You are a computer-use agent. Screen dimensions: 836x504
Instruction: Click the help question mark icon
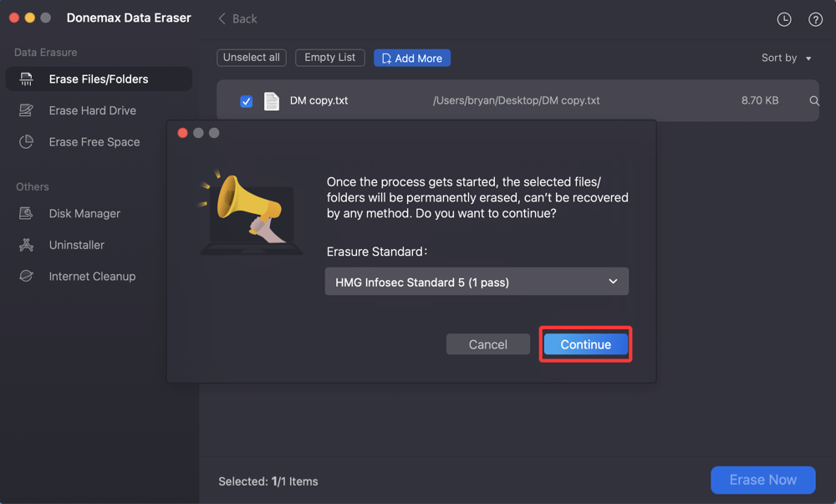click(x=815, y=18)
